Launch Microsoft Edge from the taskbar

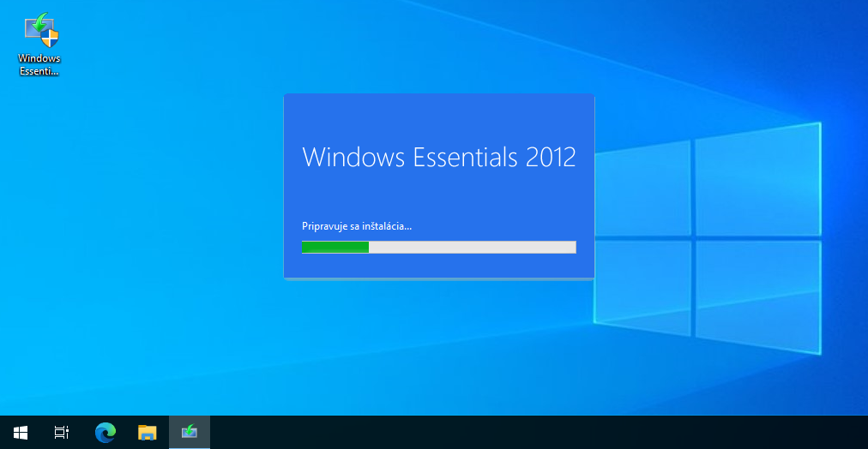pos(105,433)
